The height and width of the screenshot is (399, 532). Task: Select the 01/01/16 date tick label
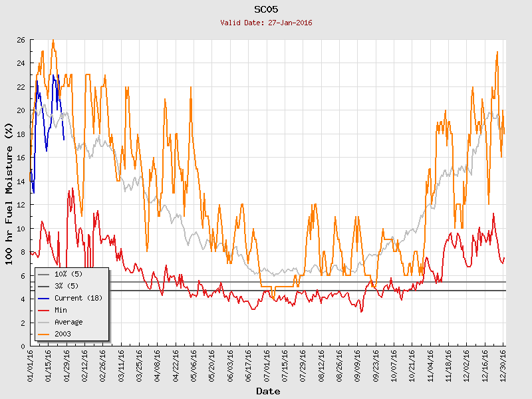point(31,363)
